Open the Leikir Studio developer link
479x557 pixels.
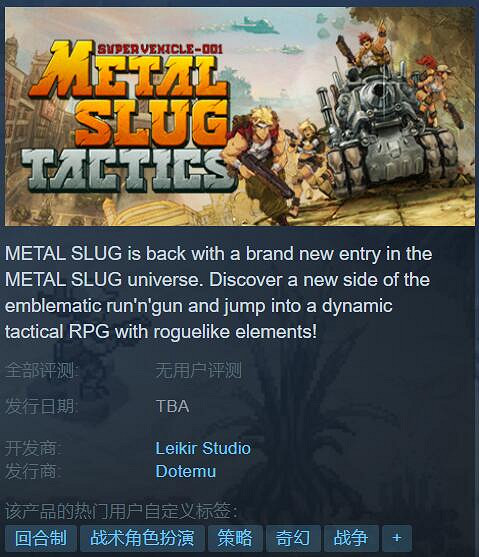tap(203, 448)
